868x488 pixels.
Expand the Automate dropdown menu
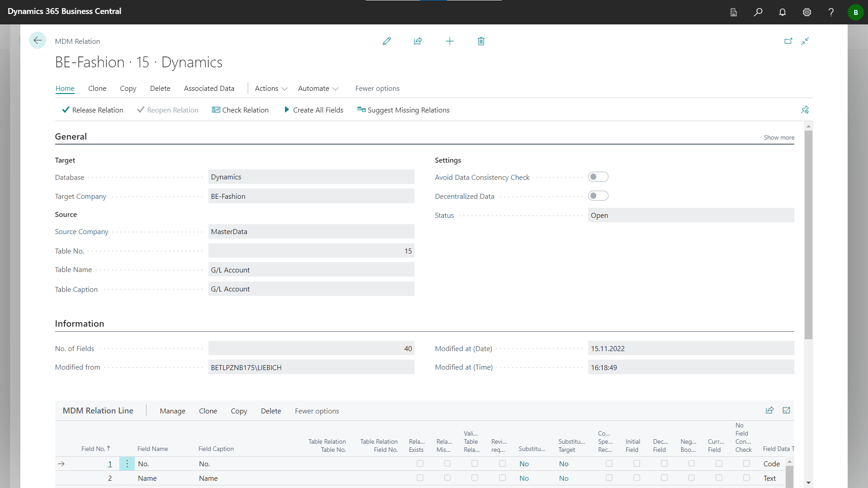(318, 89)
